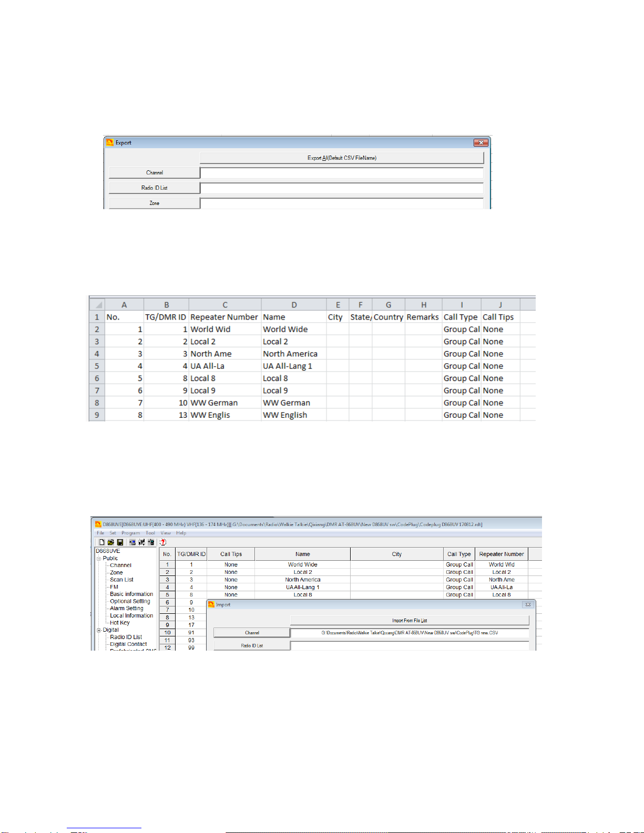Select Digital Contact in the tree
The height and width of the screenshot is (833, 644).
click(x=128, y=644)
